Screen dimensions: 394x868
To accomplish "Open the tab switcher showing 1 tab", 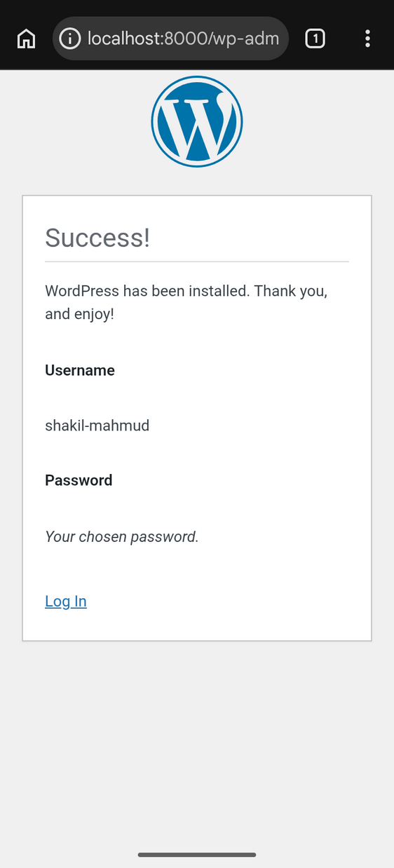I will click(x=315, y=39).
